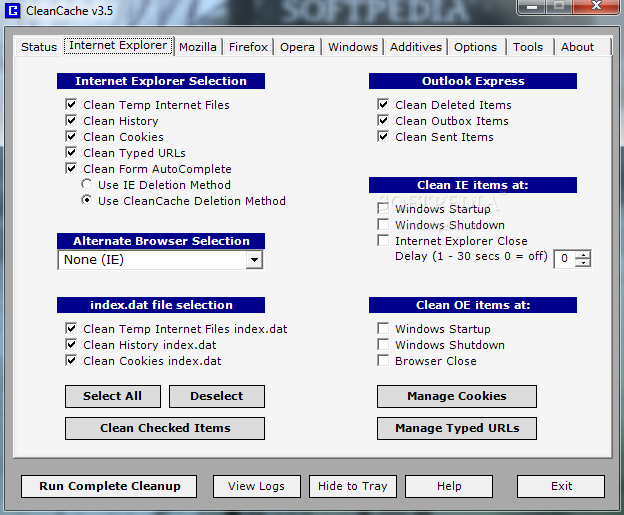Open the Mozilla tab

click(198, 47)
